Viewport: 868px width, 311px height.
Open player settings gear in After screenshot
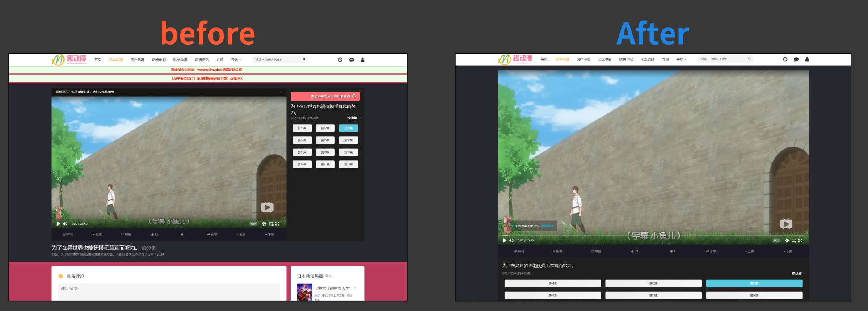click(x=787, y=240)
